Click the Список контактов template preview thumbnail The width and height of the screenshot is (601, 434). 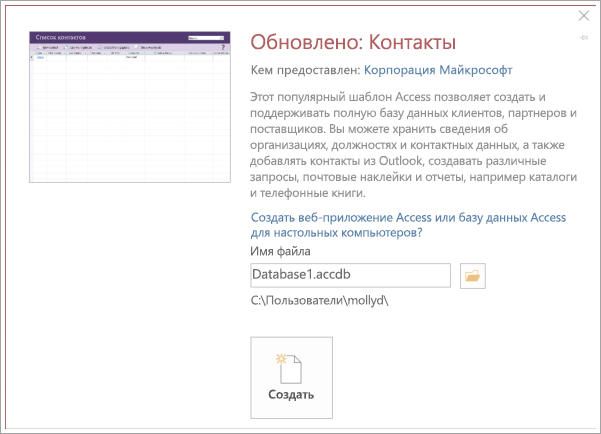click(x=130, y=107)
